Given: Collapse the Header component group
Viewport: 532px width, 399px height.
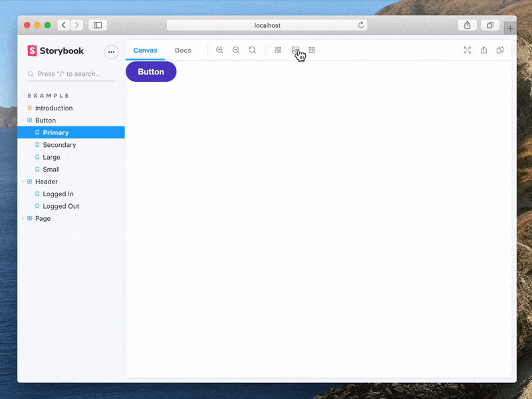Looking at the screenshot, I should point(71,182).
